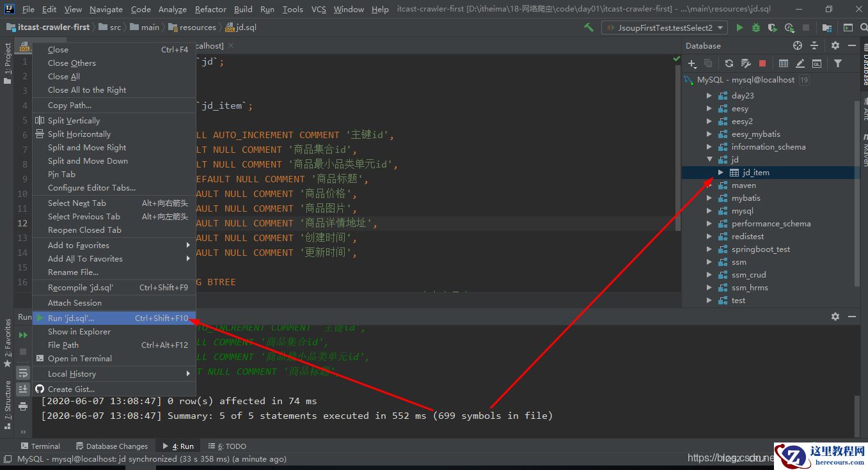The image size is (868, 470).
Task: Open the database filter funnel icon
Action: tap(837, 63)
